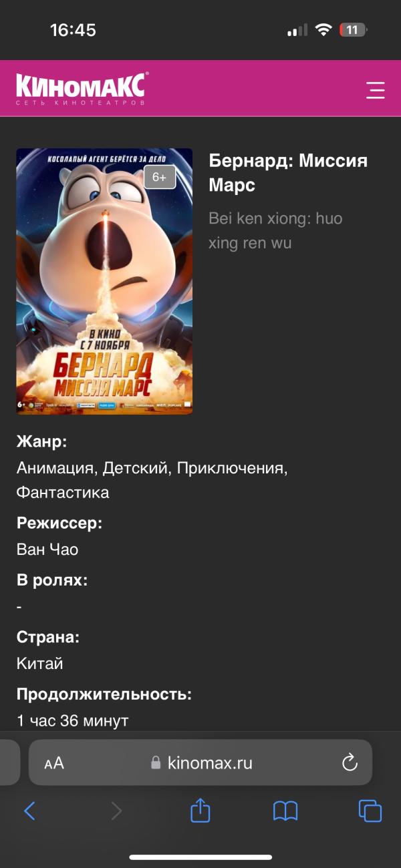Tap the forward arrow in the toolbar
Screen dimensions: 401x868
click(116, 811)
